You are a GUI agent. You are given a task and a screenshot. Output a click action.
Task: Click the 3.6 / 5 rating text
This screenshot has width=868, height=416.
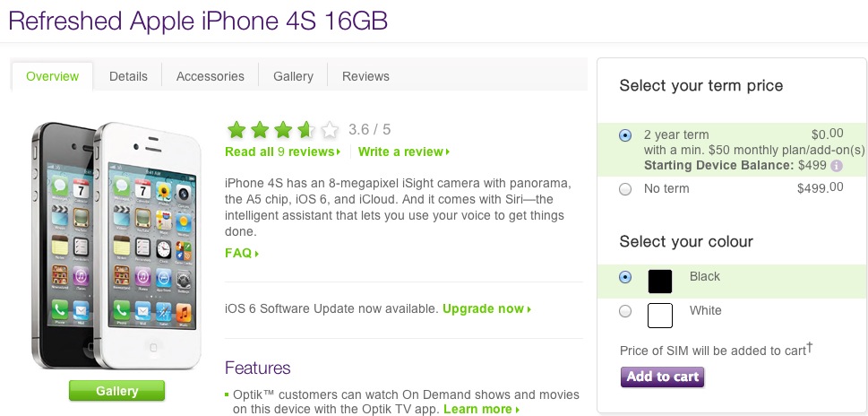(x=369, y=130)
